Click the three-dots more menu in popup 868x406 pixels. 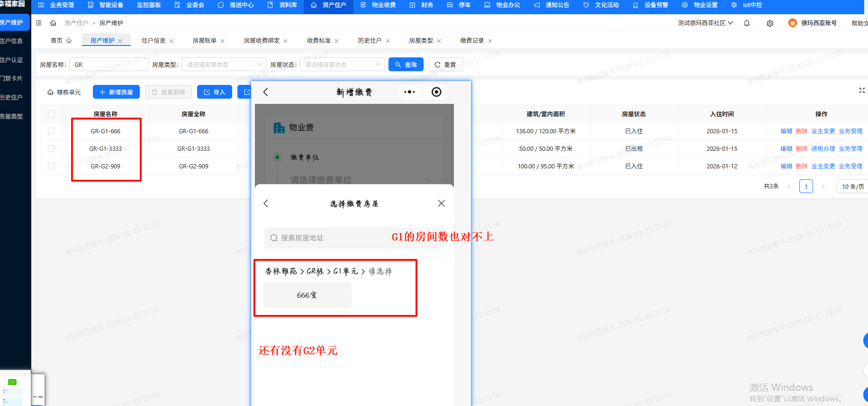(409, 92)
